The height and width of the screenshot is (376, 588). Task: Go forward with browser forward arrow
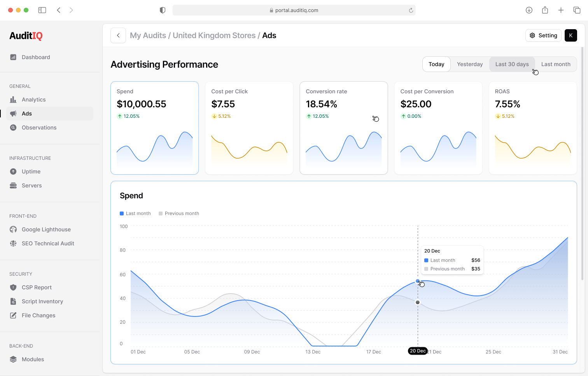(71, 10)
